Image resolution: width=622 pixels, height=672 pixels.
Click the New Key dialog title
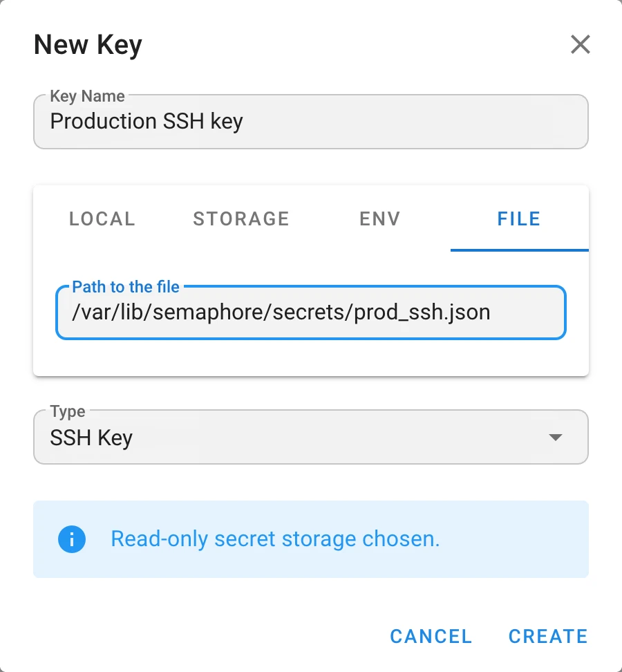pos(88,44)
